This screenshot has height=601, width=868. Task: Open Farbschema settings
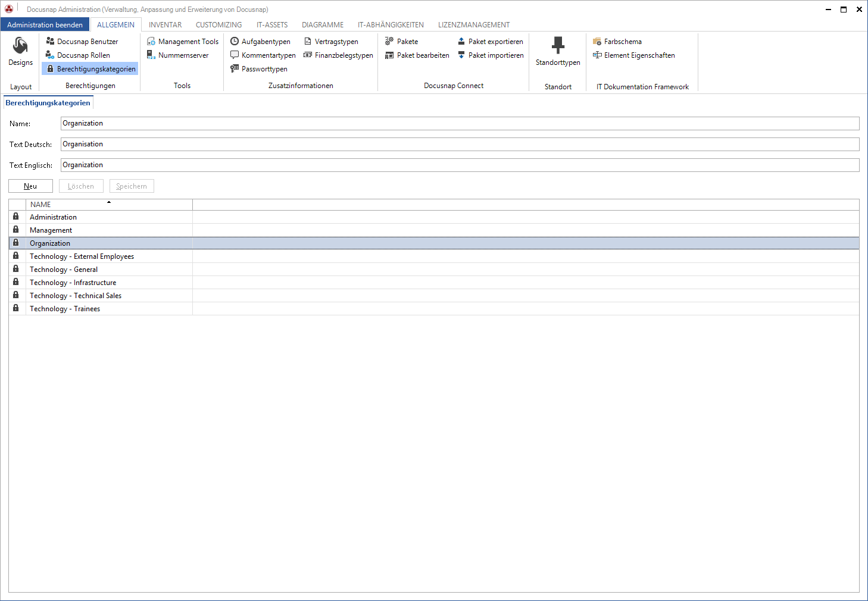617,42
